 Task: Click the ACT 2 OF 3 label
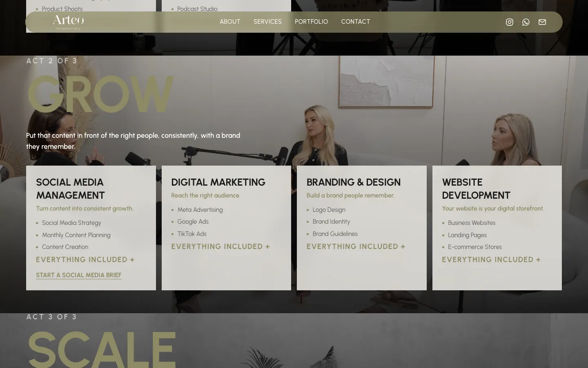[52, 61]
